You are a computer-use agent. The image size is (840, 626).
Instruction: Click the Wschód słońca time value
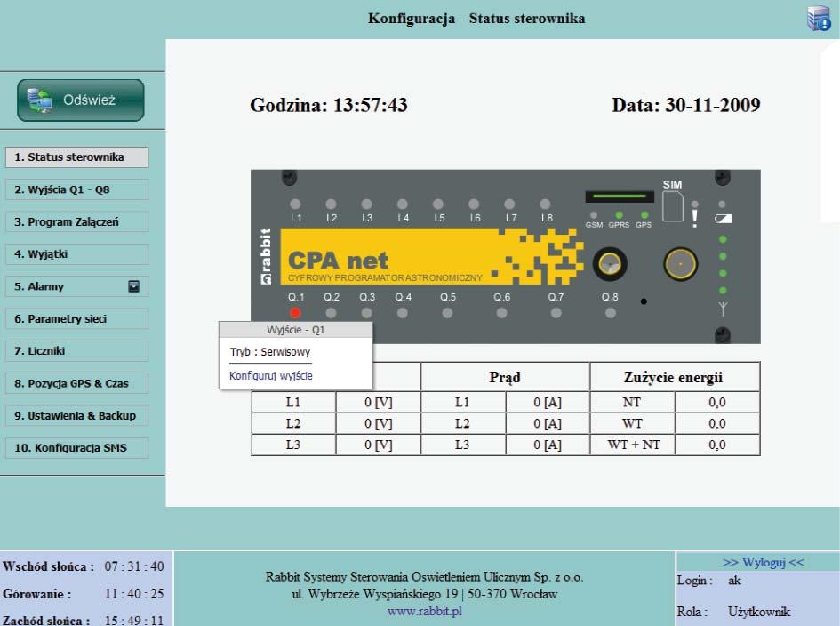click(x=134, y=566)
